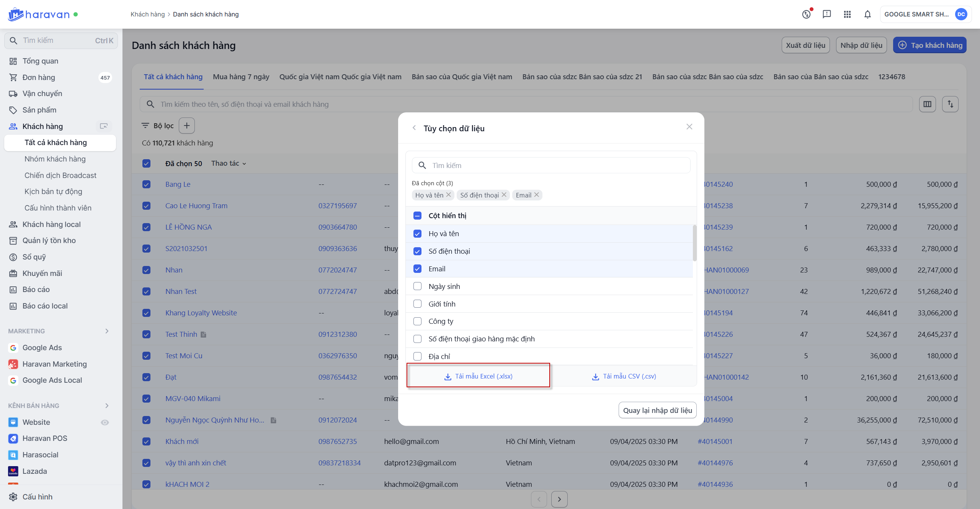Expand the MARKETING sidebar section

107,331
